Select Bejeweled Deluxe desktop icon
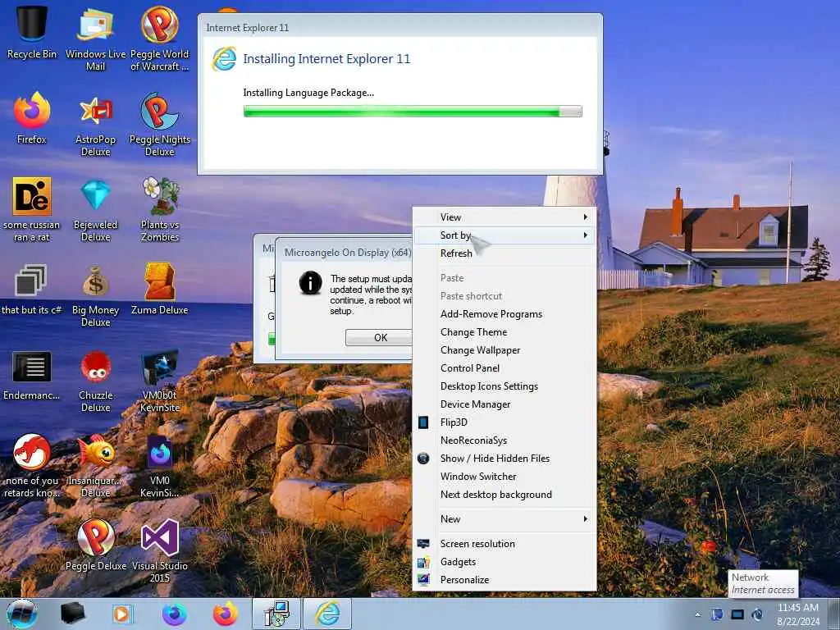 coord(95,209)
